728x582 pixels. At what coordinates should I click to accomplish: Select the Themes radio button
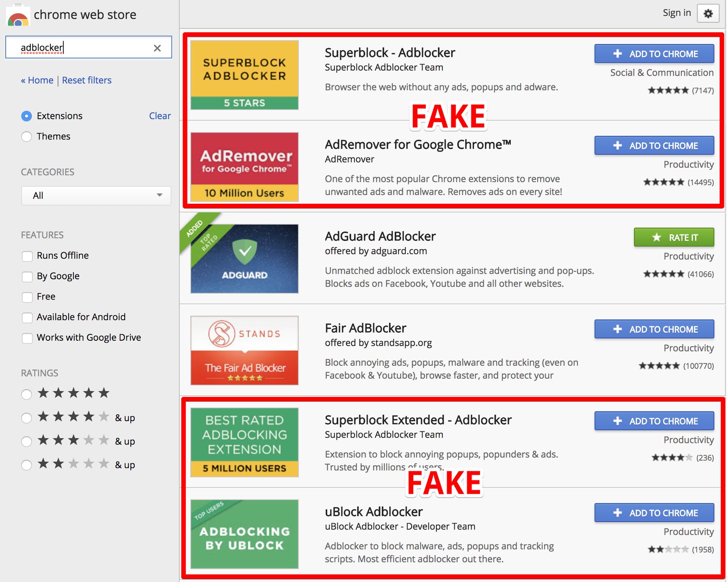point(27,137)
